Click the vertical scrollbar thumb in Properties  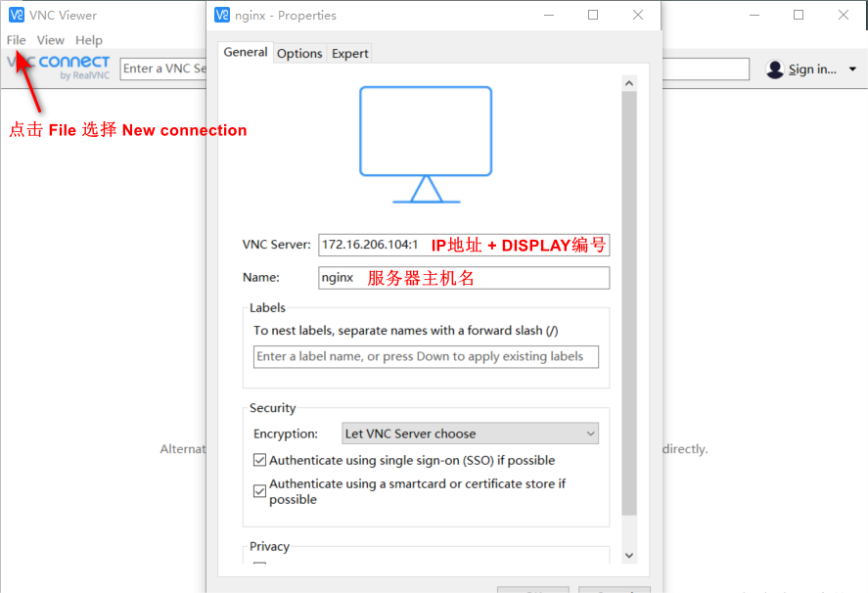click(x=629, y=303)
